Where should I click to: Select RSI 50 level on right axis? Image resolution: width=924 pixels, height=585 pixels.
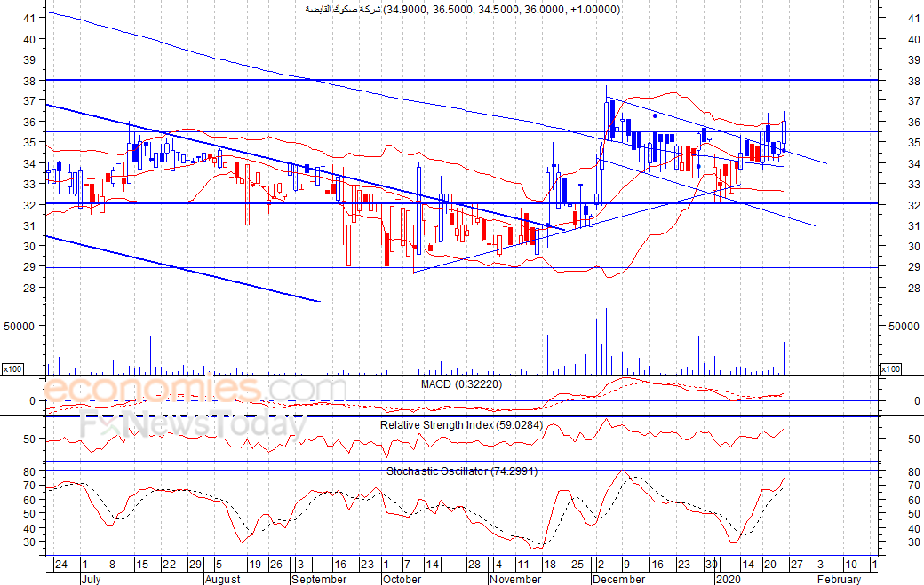click(914, 439)
